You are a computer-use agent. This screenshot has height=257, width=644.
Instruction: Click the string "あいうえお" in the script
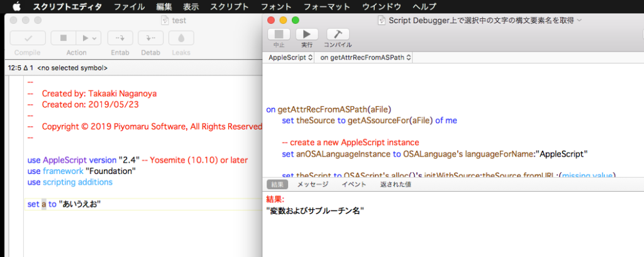(x=80, y=204)
